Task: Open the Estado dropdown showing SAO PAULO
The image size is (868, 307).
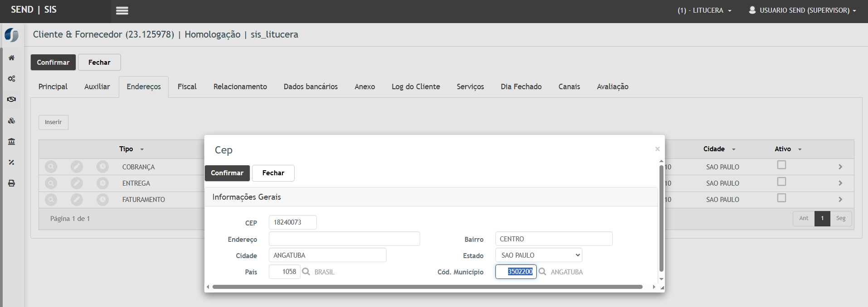Action: point(538,255)
